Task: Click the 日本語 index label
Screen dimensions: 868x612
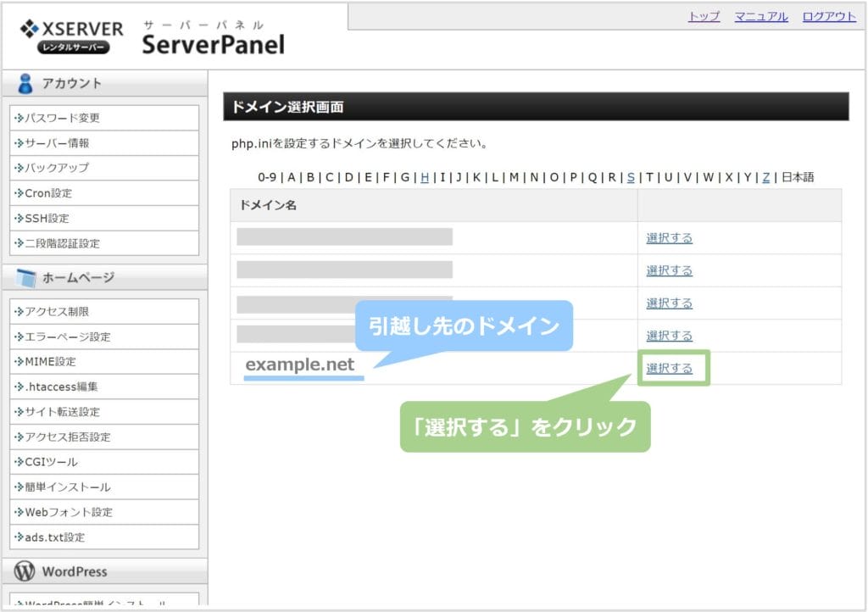Action: (x=798, y=177)
